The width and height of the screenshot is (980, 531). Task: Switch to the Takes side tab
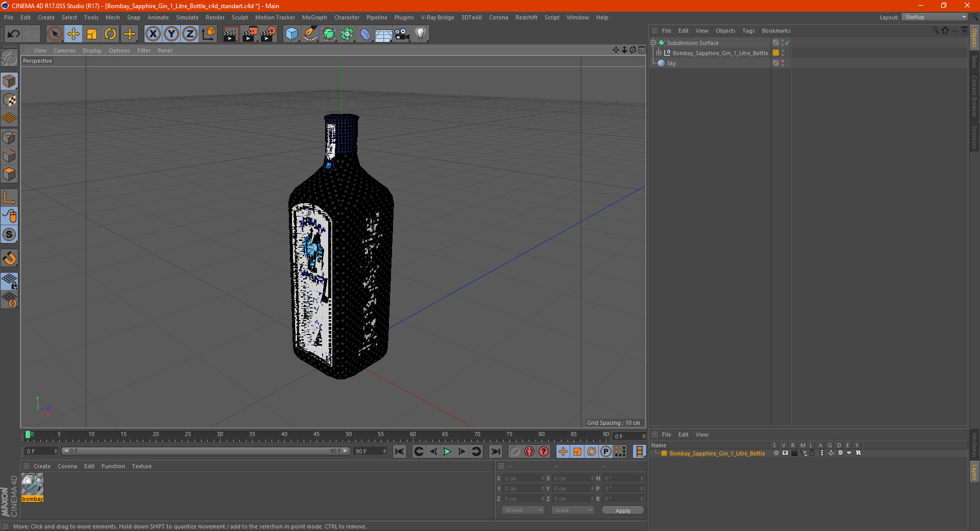pos(974,62)
